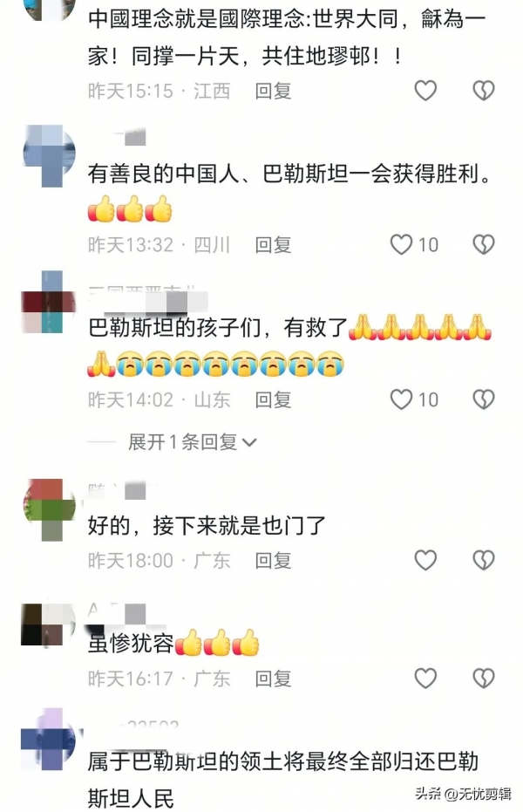The image size is (523, 812).
Task: Open avatar of 虽惨犹容 commenter
Action: 49,625
